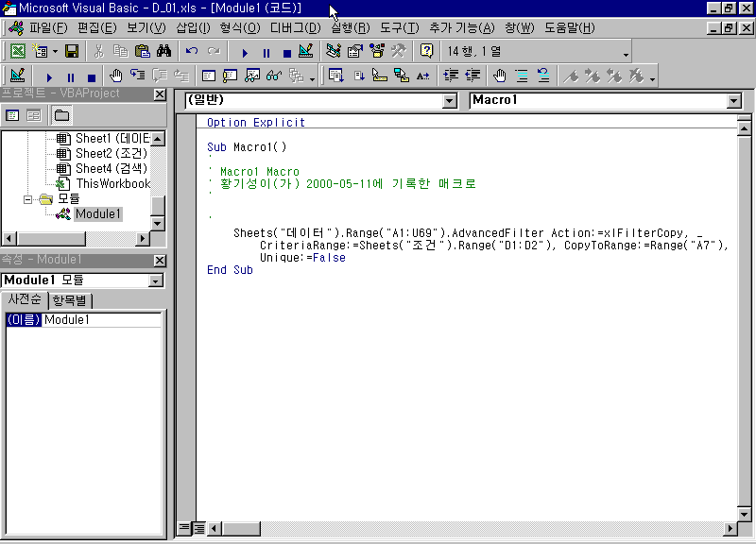Toggle Full Module View button
Image resolution: width=756 pixels, height=544 pixels.
(x=198, y=529)
